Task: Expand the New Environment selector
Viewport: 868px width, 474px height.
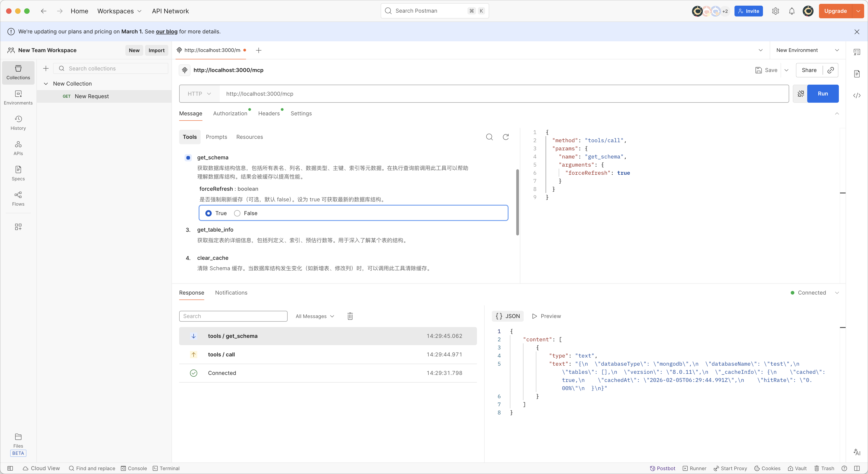Action: (x=807, y=50)
